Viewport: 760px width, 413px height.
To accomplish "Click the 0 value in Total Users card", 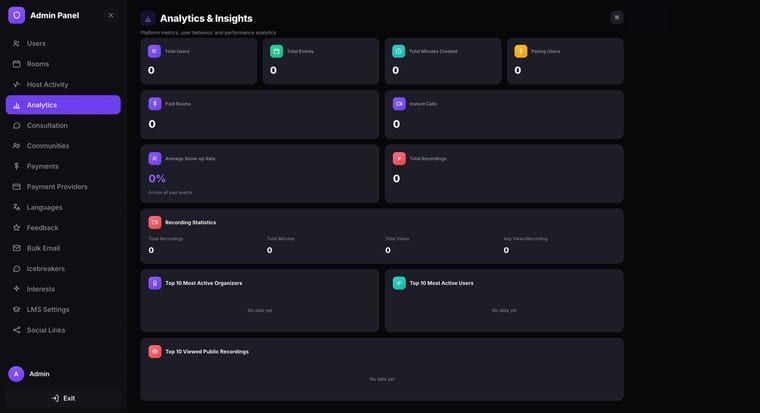I will coord(151,70).
